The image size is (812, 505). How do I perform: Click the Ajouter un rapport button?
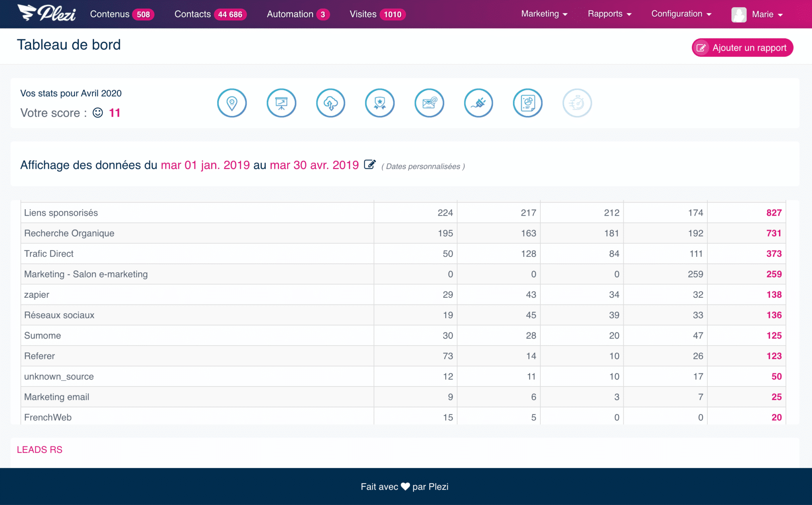pos(742,48)
